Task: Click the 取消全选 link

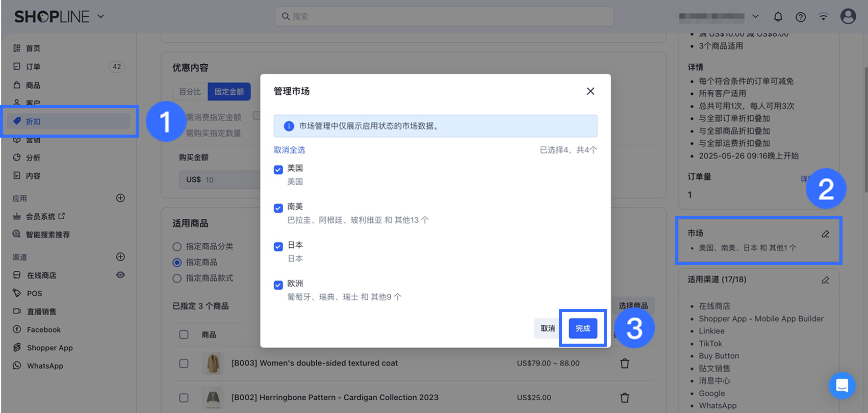Action: (x=289, y=150)
